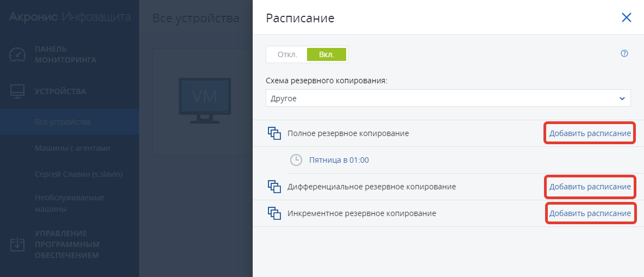Switch schedule toggle to Вкл.
This screenshot has height=277, width=644.
[327, 54]
